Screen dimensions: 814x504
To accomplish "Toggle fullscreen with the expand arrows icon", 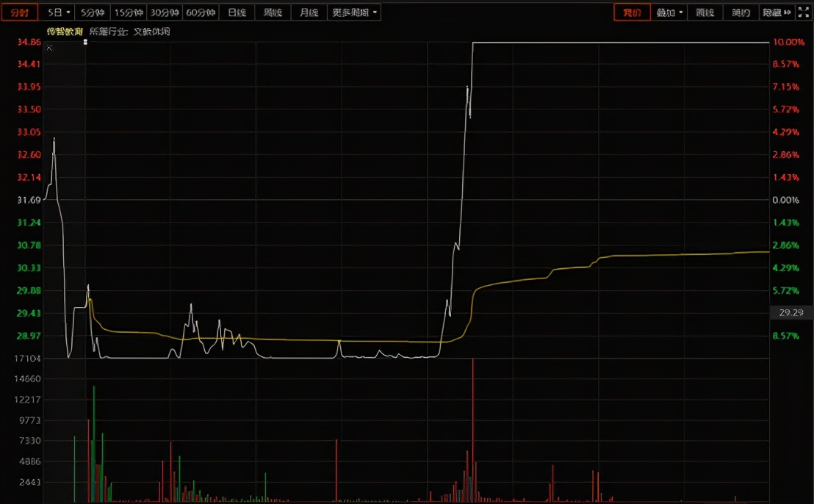I will (x=804, y=12).
